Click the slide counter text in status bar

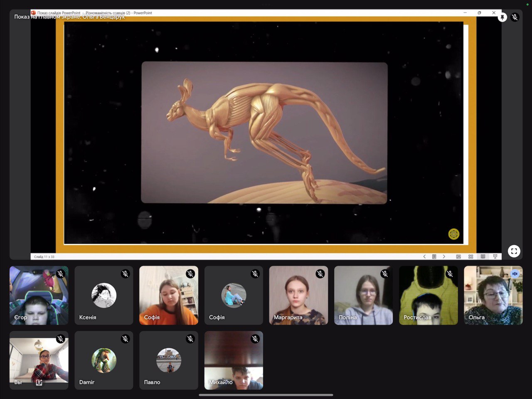click(x=44, y=257)
